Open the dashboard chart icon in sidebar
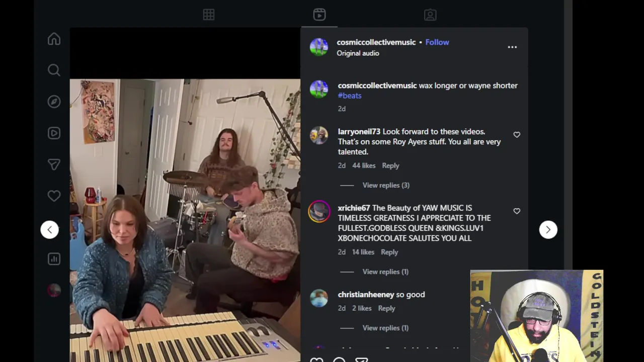This screenshot has height=362, width=644. [54, 259]
